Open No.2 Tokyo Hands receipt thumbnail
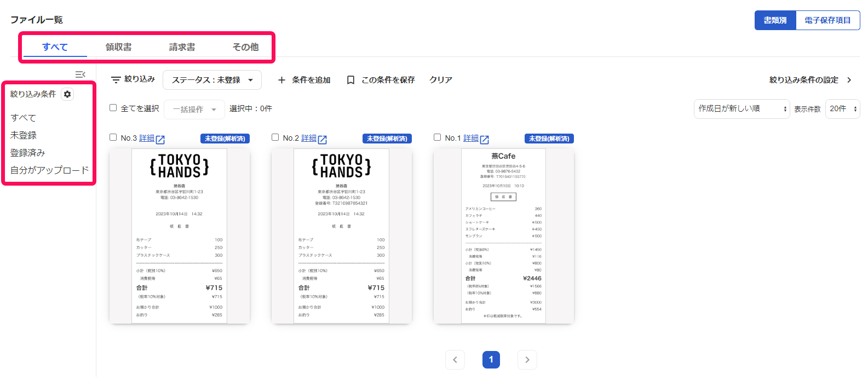 click(342, 236)
